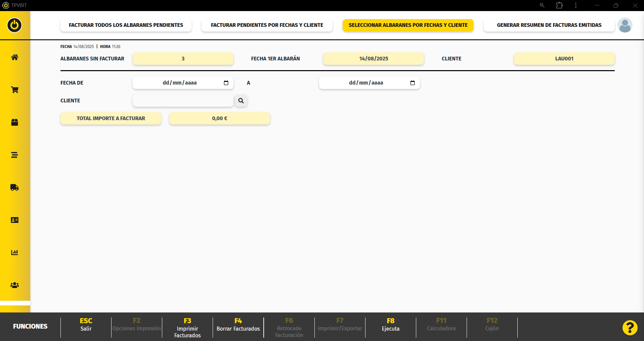Open the ID card icon in the sidebar
This screenshot has height=341, width=644.
pyautogui.click(x=14, y=220)
